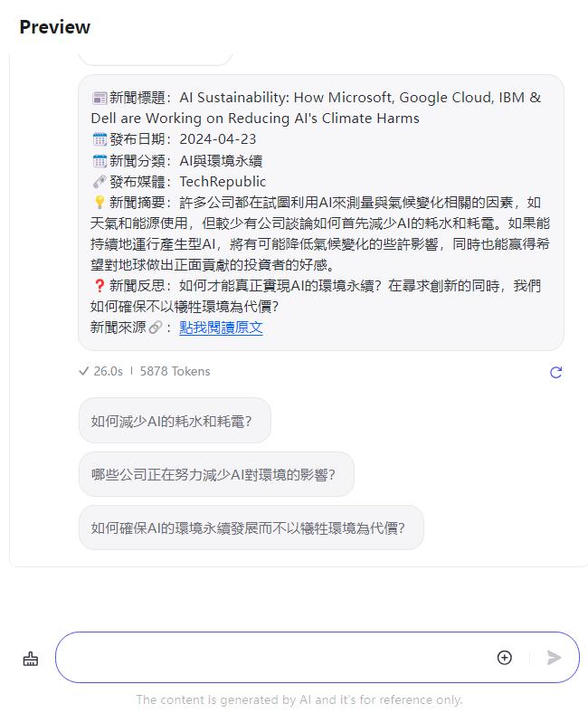The image size is (588, 713).
Task: Select suggestion 如何減少AI的耗水和耗電?
Action: coord(175,421)
